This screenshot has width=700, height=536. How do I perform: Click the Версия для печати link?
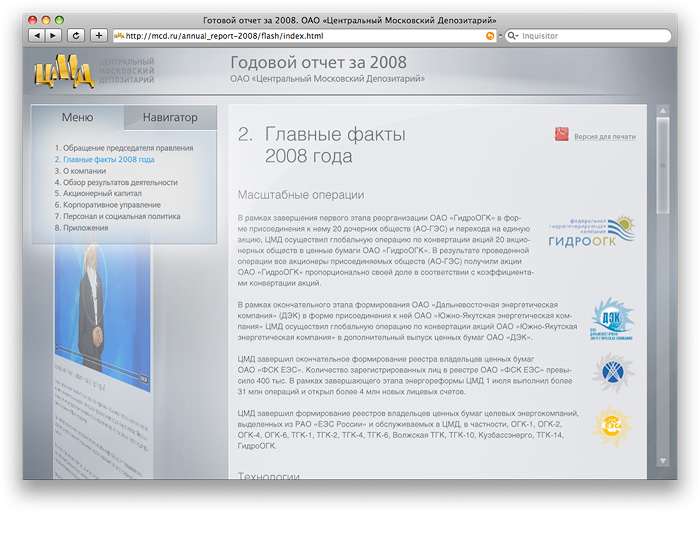(x=605, y=137)
